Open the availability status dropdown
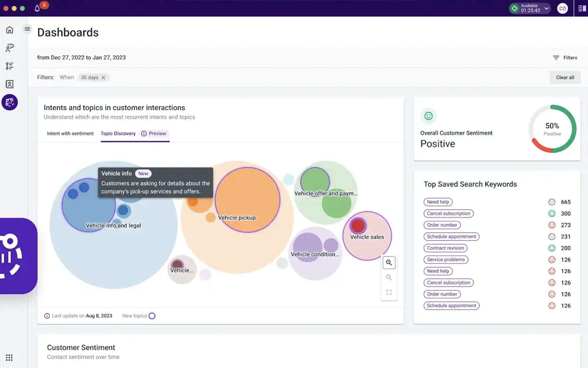The width and height of the screenshot is (588, 368). coord(530,8)
